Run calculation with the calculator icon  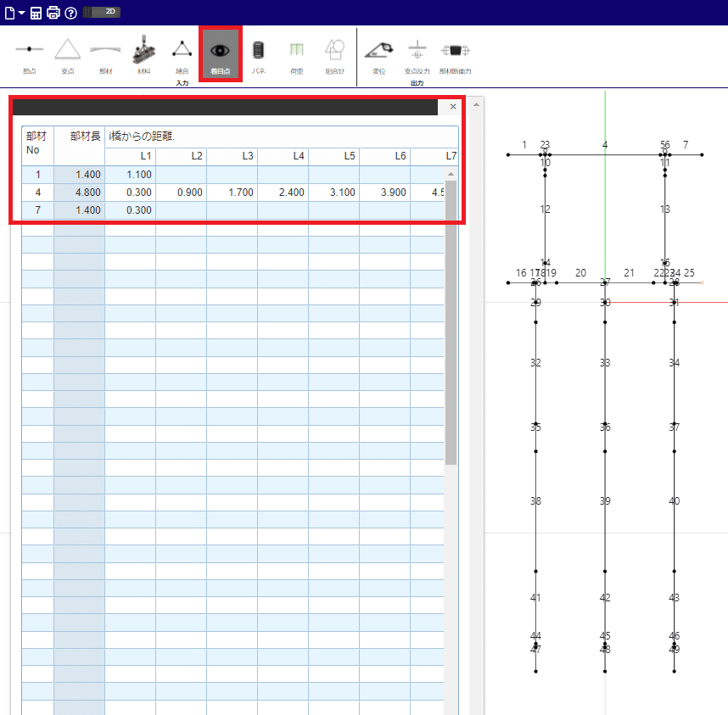[36, 13]
